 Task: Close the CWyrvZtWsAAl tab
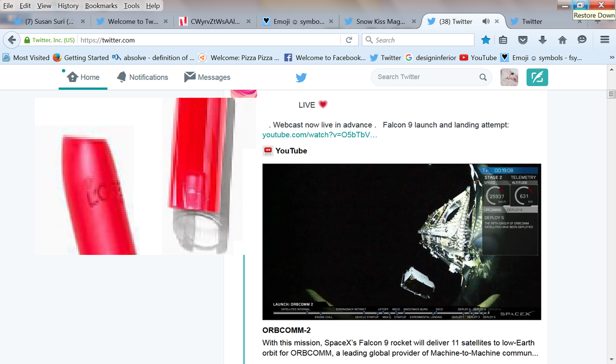[x=248, y=22]
